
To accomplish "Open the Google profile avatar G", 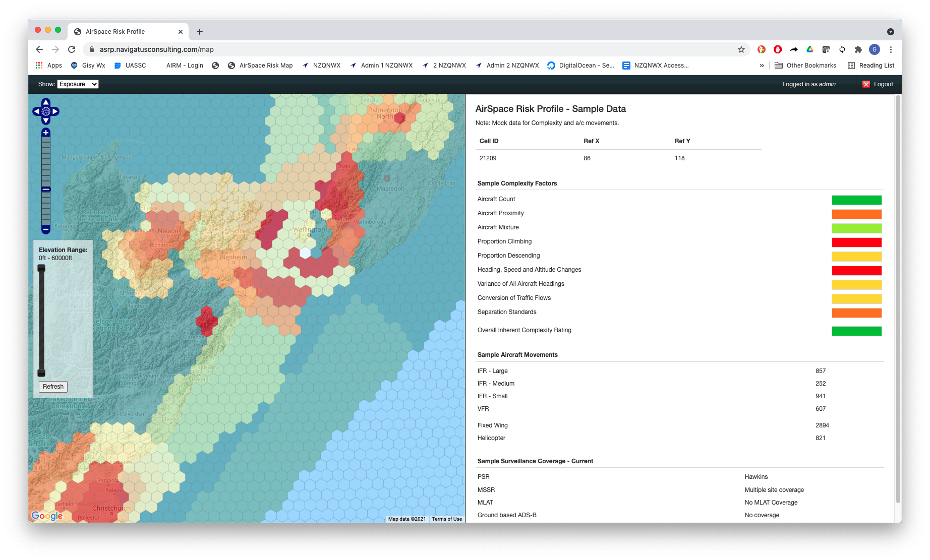I will [875, 49].
